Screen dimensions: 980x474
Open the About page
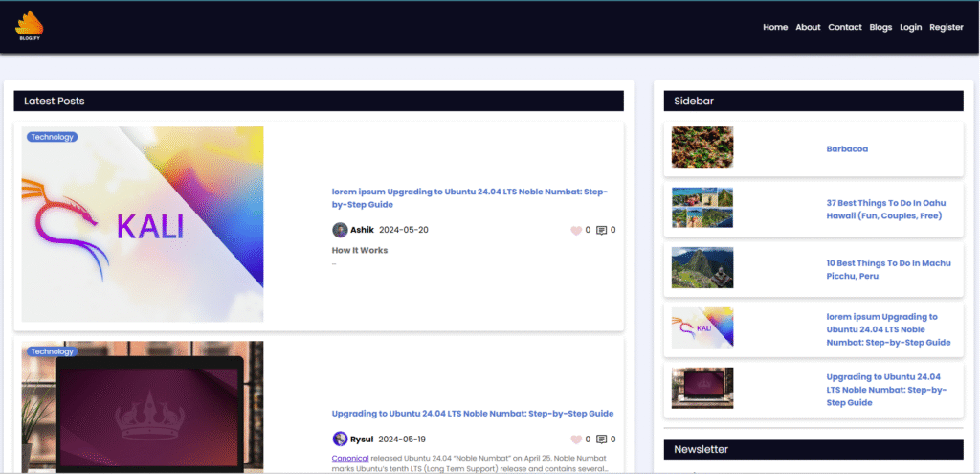[x=808, y=27]
